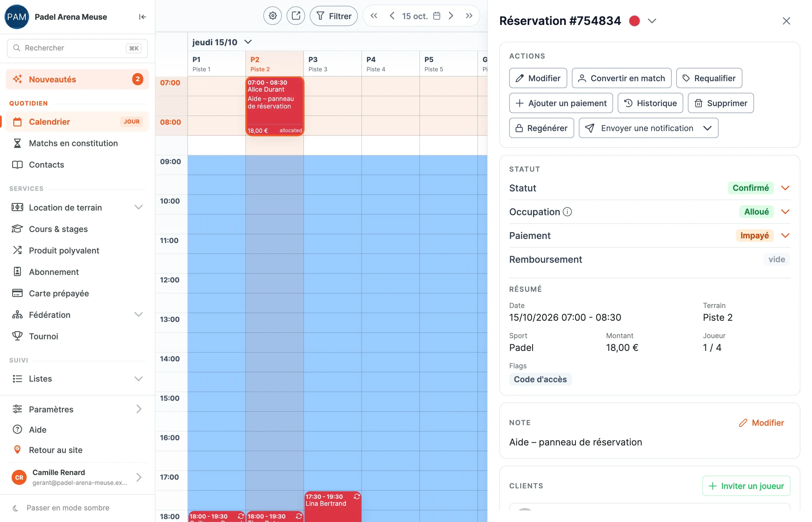This screenshot has height=522, width=812.
Task: Open Paramètres menu entry
Action: click(77, 409)
